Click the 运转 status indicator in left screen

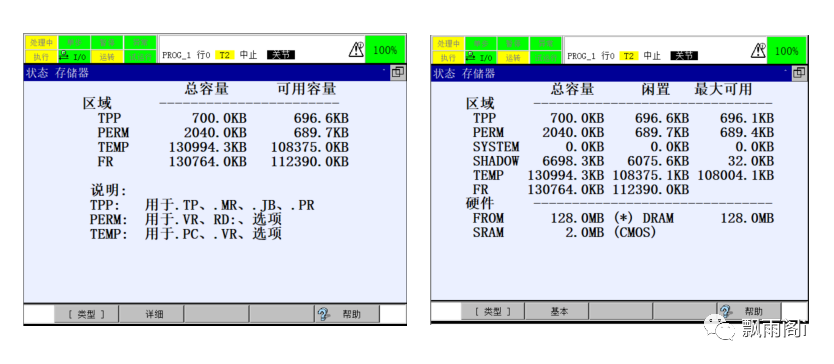pyautogui.click(x=107, y=56)
